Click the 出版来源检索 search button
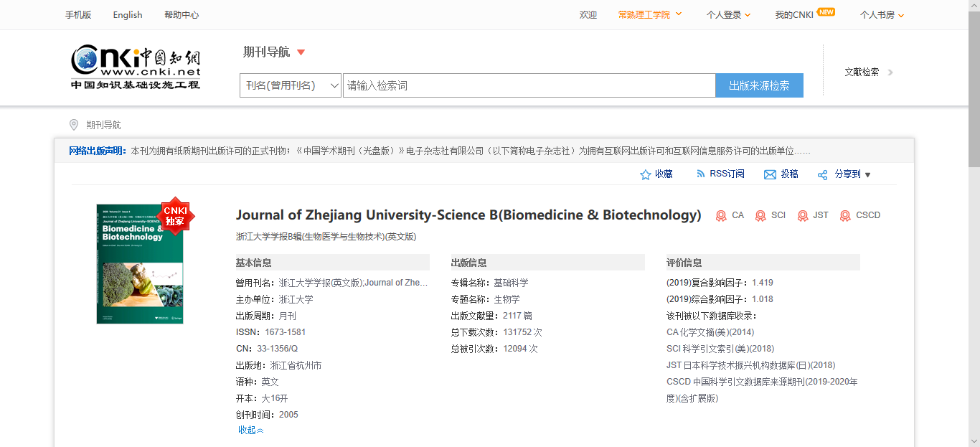The image size is (980, 447). pos(759,85)
